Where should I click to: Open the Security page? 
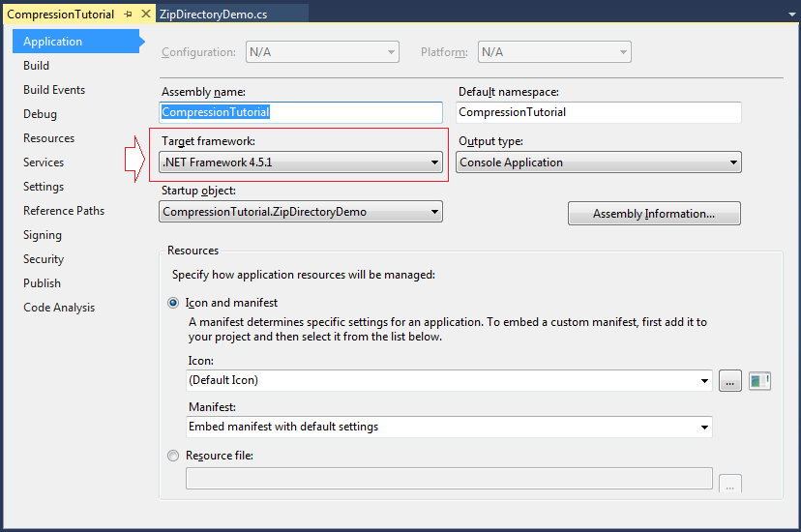coord(44,259)
